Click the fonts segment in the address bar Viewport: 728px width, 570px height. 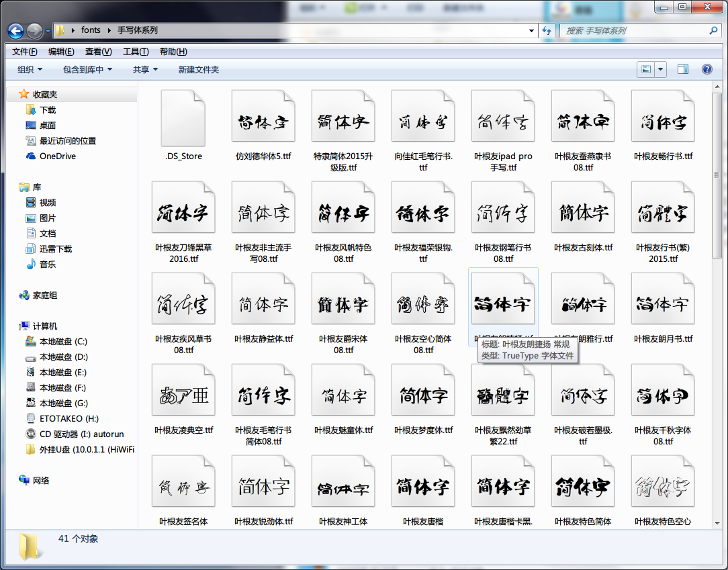(91, 30)
